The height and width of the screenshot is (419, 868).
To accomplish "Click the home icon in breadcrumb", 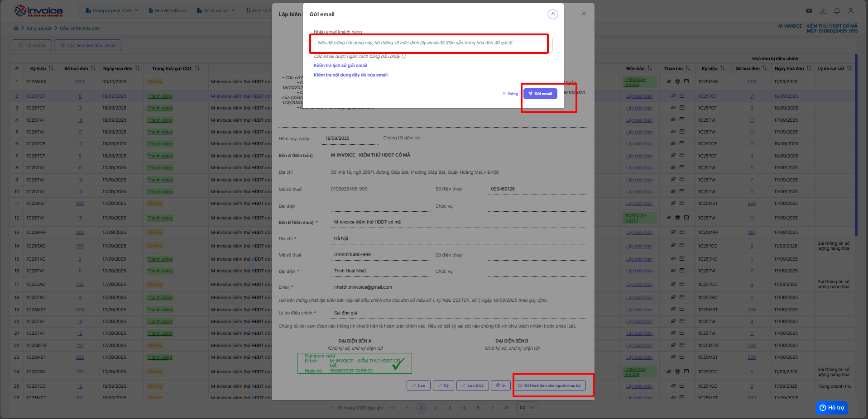I will 16,28.
